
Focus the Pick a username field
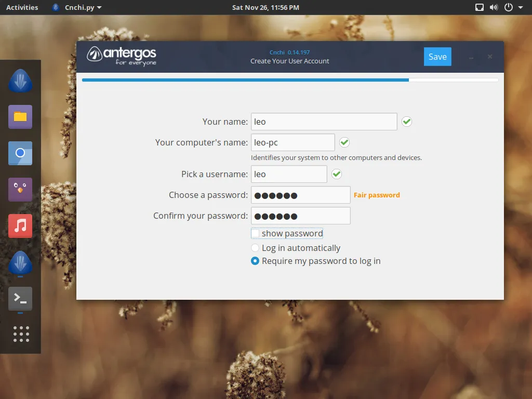coord(289,174)
